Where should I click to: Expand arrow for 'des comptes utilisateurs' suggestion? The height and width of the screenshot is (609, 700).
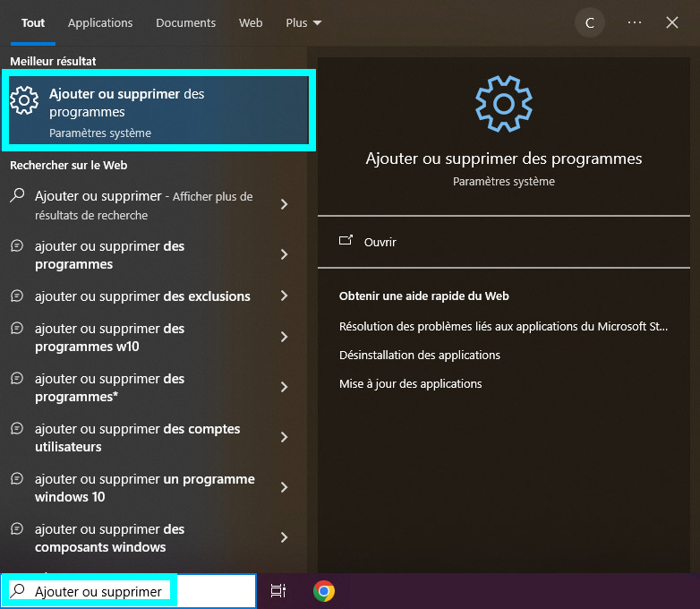(x=284, y=437)
